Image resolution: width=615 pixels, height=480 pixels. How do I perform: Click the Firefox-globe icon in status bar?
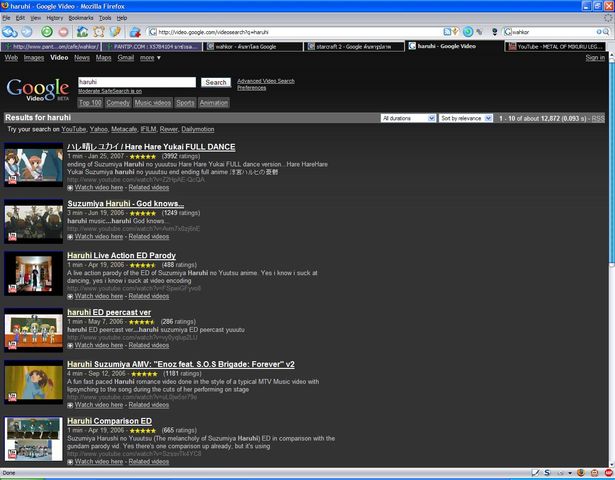point(581,473)
